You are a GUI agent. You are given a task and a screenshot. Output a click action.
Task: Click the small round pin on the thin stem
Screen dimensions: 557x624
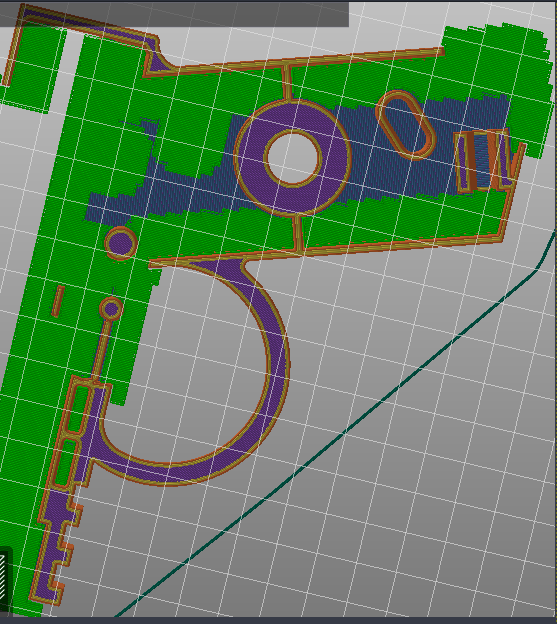coord(111,308)
